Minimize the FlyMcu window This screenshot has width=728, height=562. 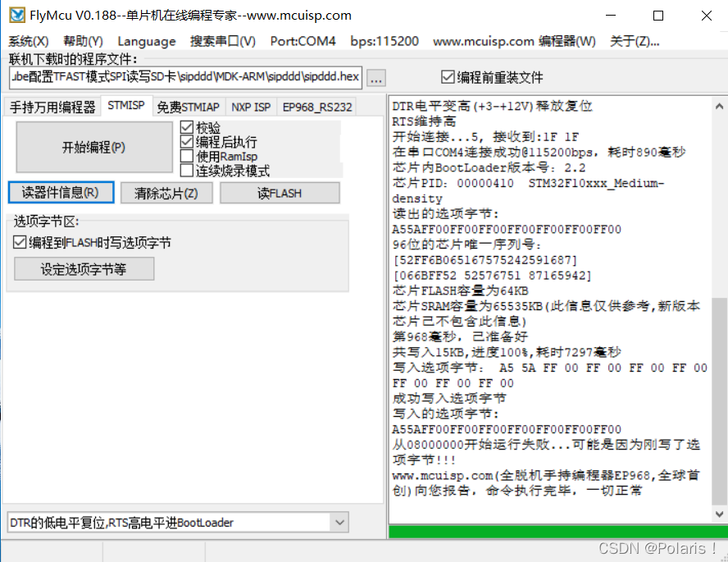point(611,16)
